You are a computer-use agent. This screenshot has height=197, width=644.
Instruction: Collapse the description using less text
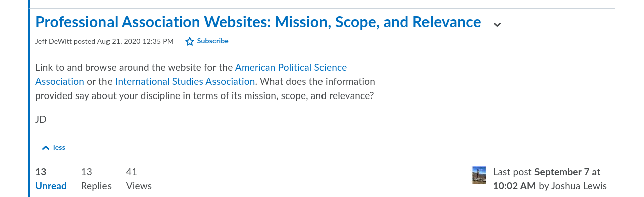[59, 147]
